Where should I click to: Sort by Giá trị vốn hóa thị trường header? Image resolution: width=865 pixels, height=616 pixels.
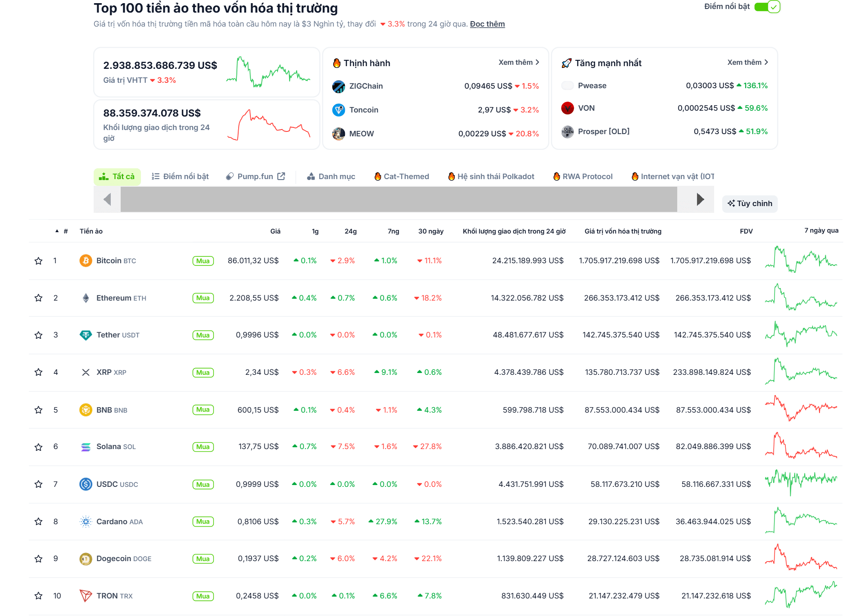point(623,231)
